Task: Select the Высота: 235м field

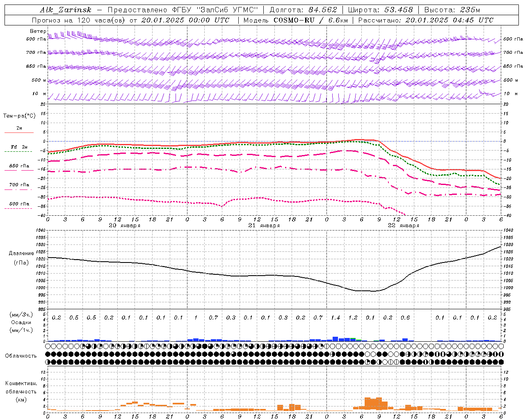Action: [x=452, y=10]
